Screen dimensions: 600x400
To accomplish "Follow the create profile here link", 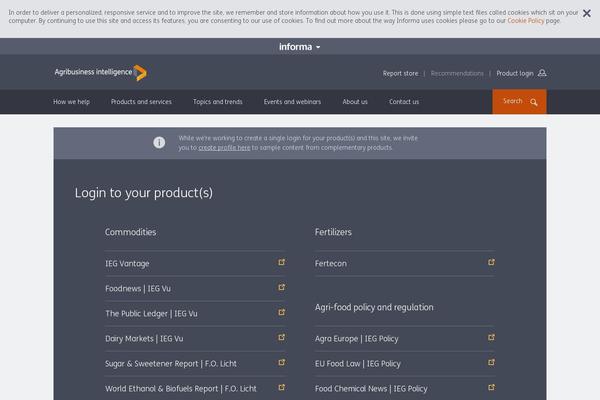I will point(224,148).
